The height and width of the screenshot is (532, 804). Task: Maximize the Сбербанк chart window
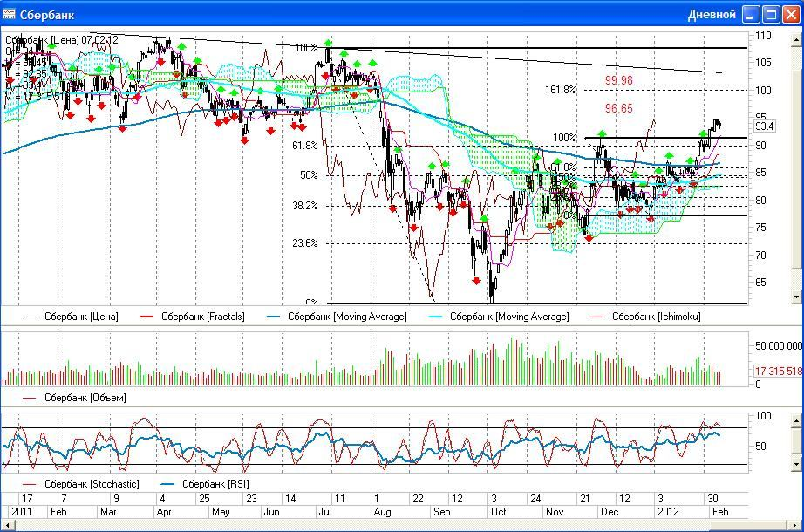point(771,14)
